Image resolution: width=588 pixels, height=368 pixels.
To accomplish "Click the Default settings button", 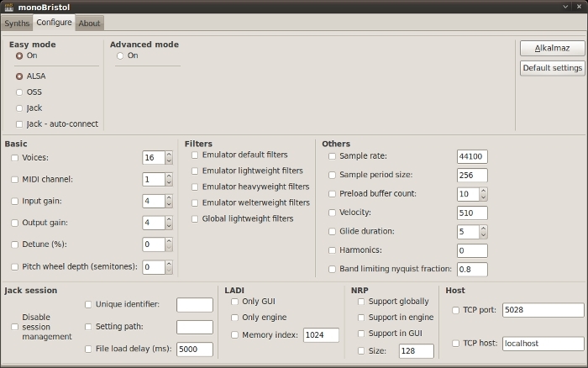I will point(552,68).
